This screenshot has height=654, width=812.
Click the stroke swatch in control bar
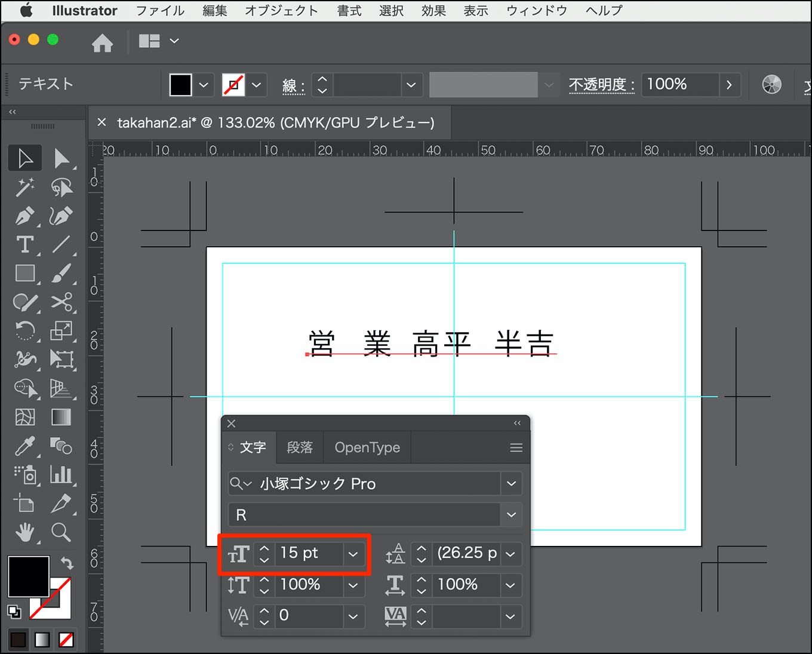pos(233,85)
